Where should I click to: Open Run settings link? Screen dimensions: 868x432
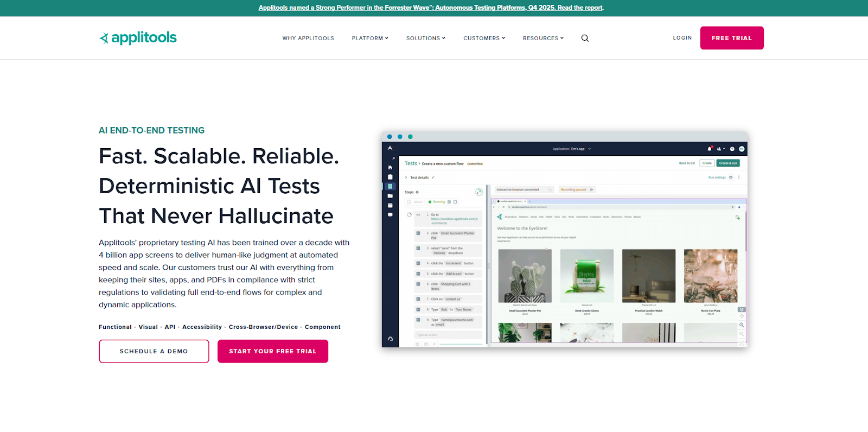click(717, 177)
